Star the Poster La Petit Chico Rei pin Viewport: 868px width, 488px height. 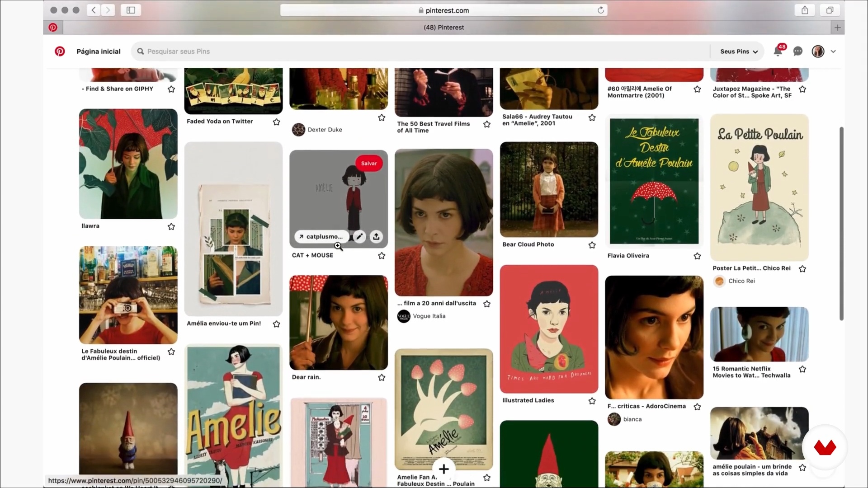[802, 268]
